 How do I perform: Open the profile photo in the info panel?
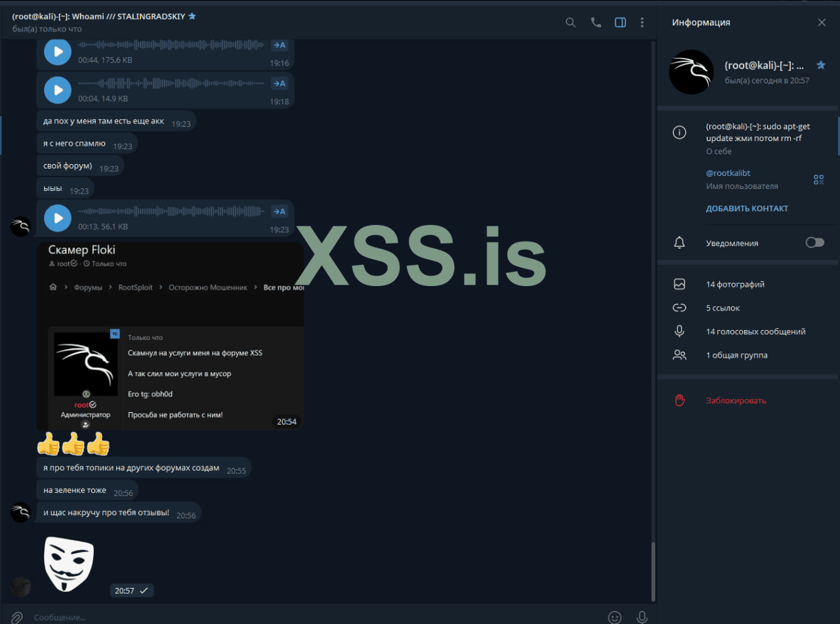pyautogui.click(x=691, y=72)
